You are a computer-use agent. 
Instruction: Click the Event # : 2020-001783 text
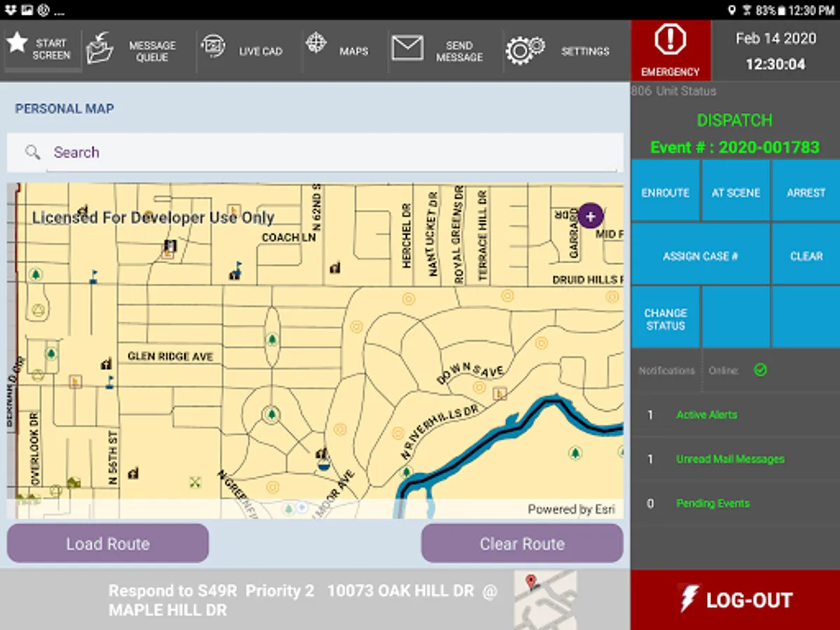point(735,148)
